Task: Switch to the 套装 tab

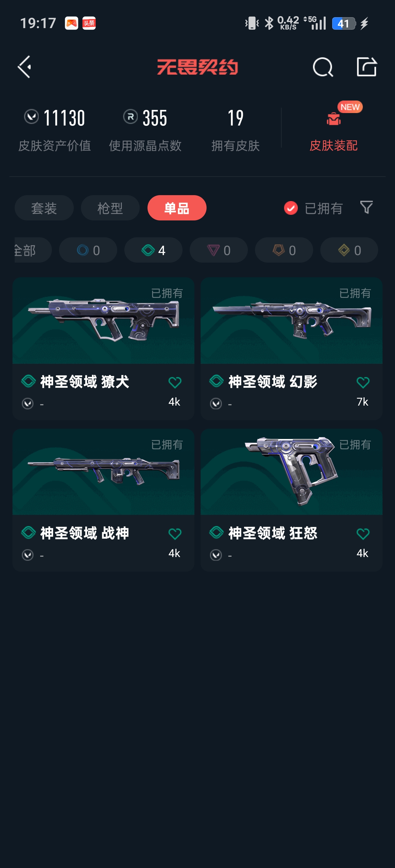Action: point(44,208)
